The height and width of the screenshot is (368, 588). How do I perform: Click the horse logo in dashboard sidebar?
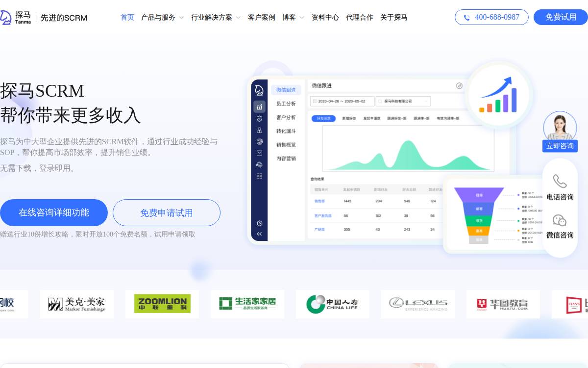259,90
